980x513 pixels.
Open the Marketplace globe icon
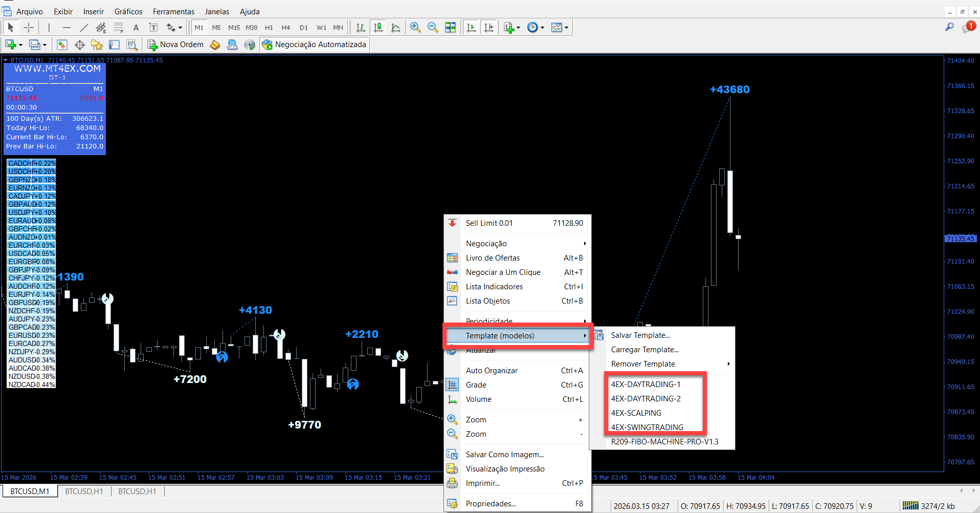point(250,45)
